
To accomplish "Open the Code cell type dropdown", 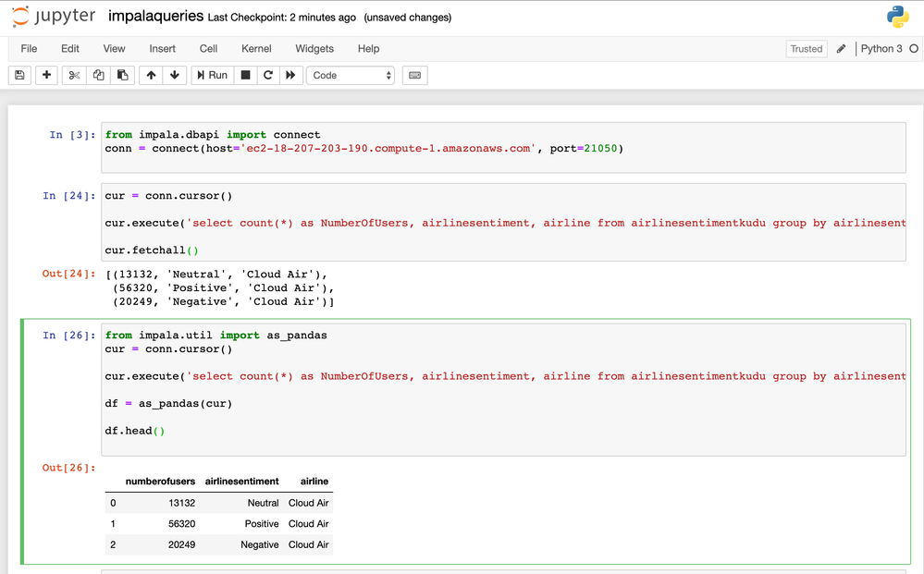I will click(x=351, y=75).
